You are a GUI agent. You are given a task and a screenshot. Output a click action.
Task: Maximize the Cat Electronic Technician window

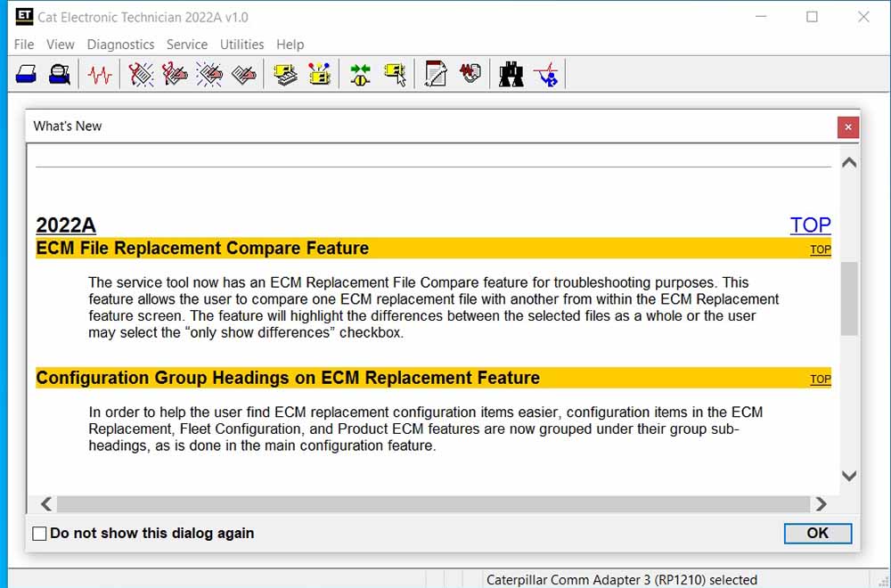click(812, 17)
